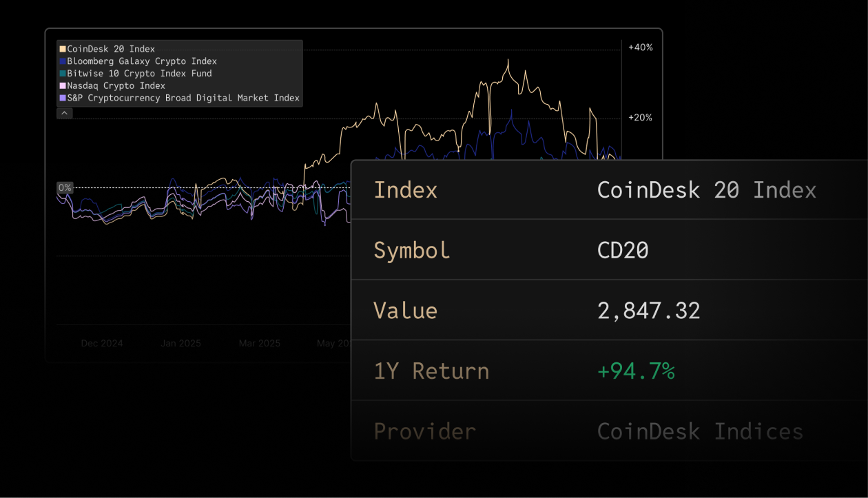Viewport: 868px width, 498px height.
Task: Click the 1Y Return row label
Action: (431, 371)
